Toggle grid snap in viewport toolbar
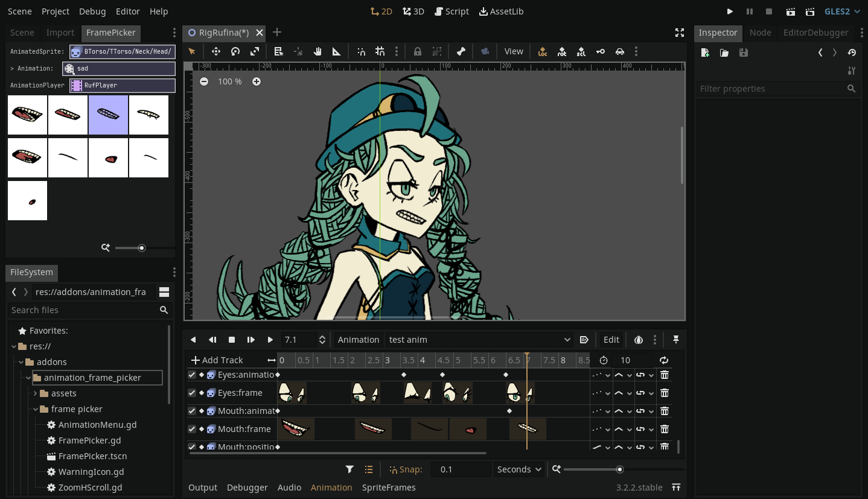The width and height of the screenshot is (868, 499). 380,51
